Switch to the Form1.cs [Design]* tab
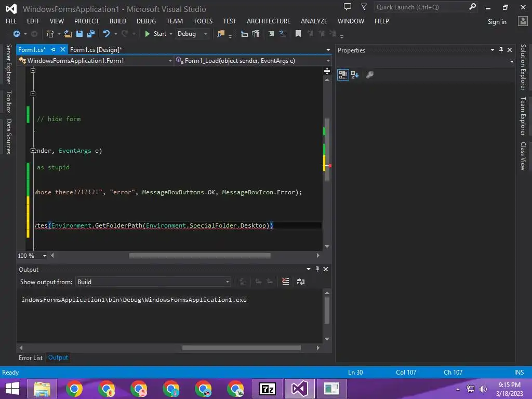The height and width of the screenshot is (399, 532). (x=96, y=49)
